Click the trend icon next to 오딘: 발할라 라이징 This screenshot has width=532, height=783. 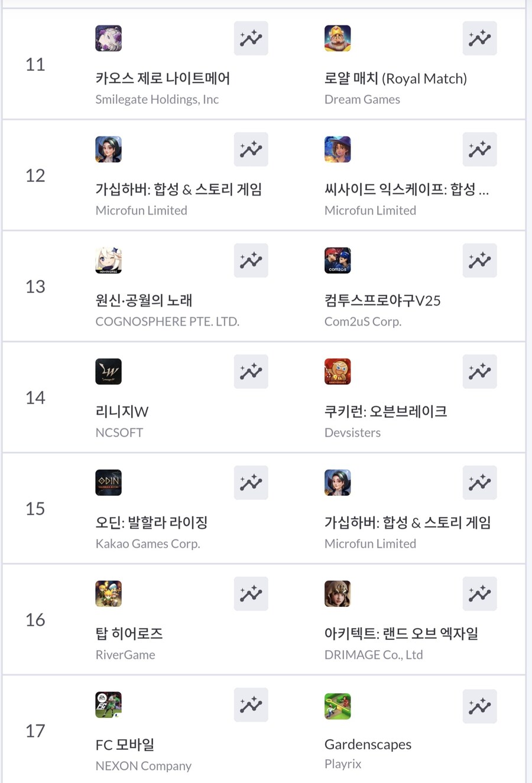point(251,482)
